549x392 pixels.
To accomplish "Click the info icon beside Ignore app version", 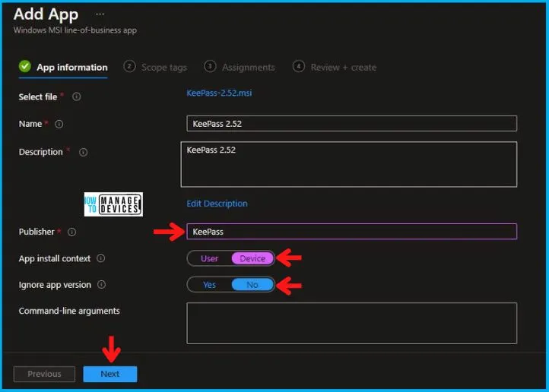I will point(102,285).
